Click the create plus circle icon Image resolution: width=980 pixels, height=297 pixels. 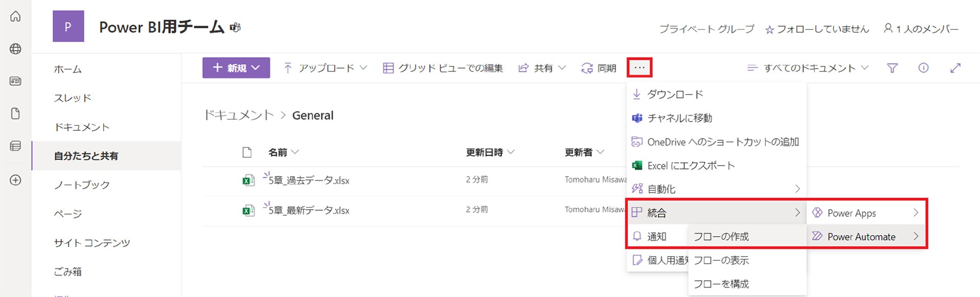tap(15, 180)
